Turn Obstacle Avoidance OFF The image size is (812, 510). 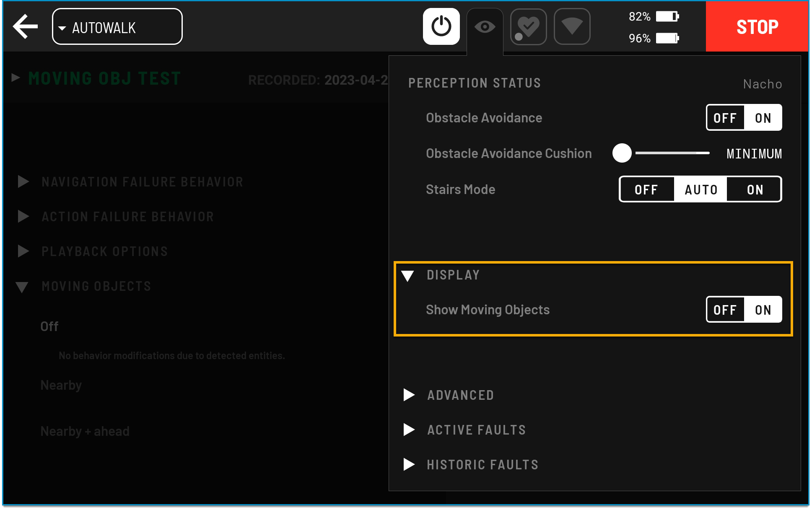pyautogui.click(x=725, y=118)
